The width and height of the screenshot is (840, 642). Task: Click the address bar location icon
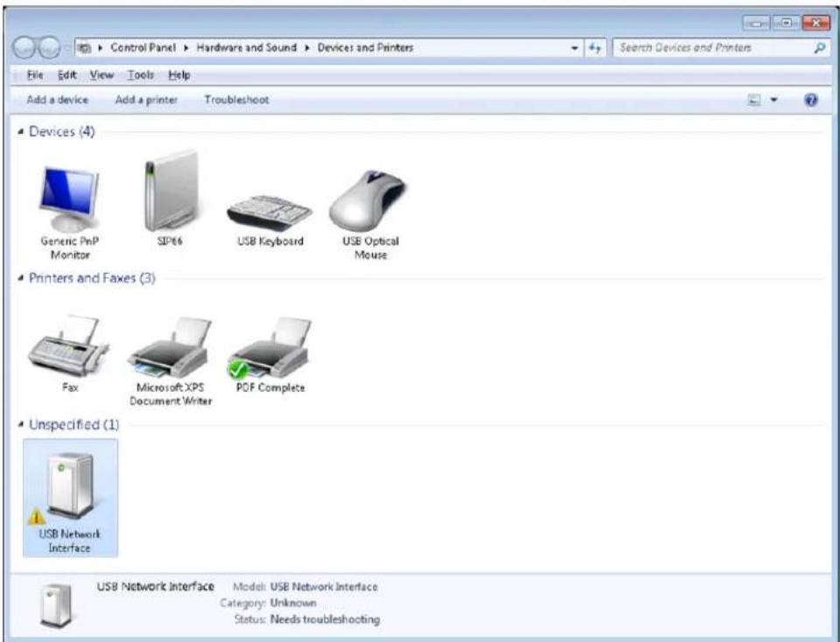[x=84, y=47]
